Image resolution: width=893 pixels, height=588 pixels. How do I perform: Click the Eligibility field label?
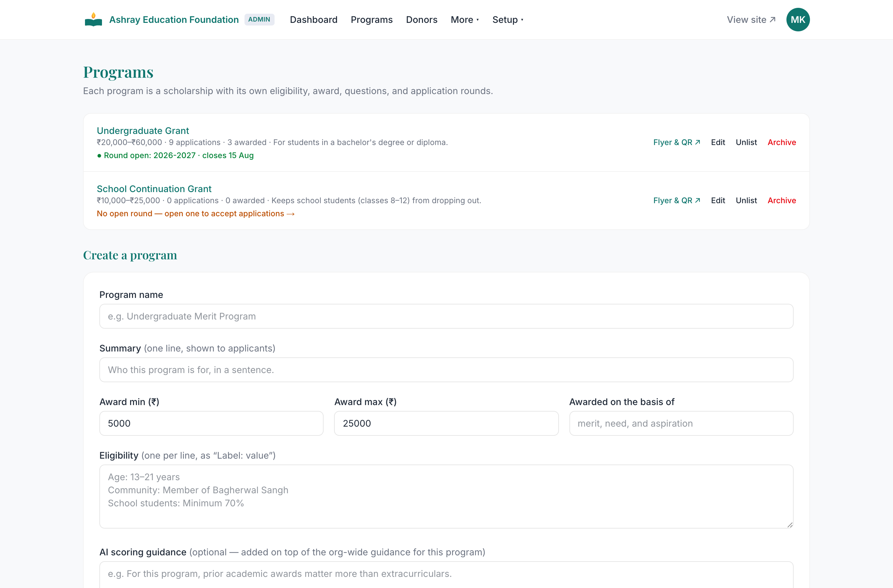(x=187, y=455)
